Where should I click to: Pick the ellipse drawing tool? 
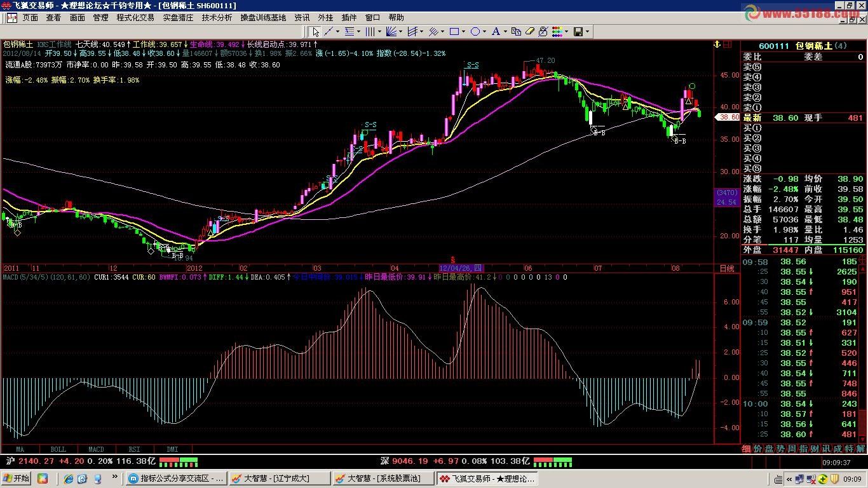click(475, 31)
